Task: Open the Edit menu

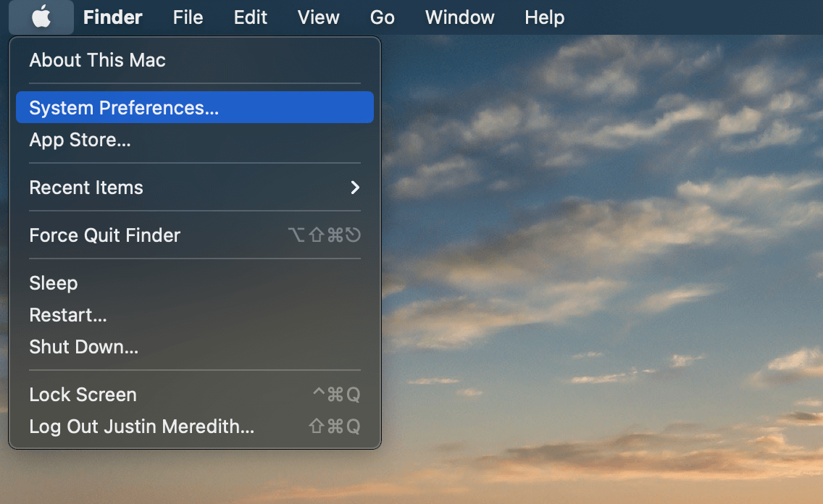Action: [x=250, y=17]
